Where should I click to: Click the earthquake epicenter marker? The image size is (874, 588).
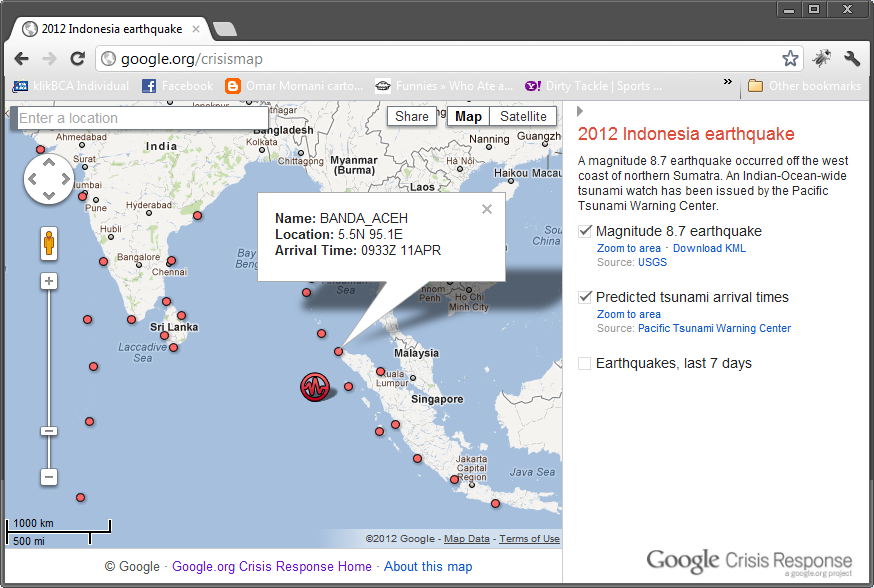[313, 387]
